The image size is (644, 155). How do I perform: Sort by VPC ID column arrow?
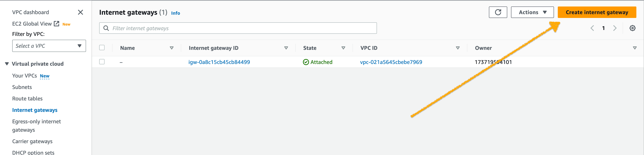[457, 48]
